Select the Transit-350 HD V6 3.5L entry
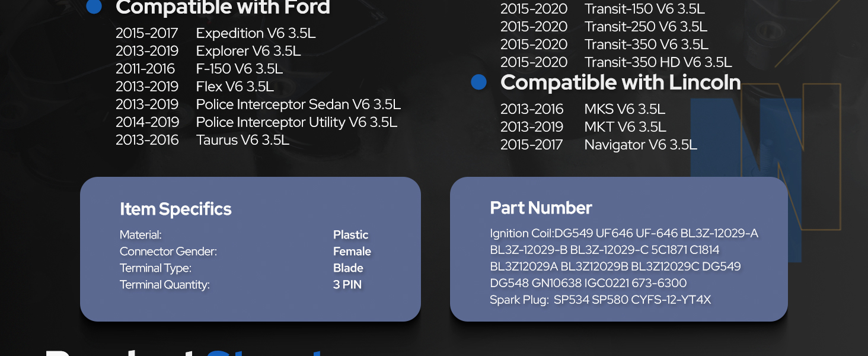Image resolution: width=868 pixels, height=356 pixels. pos(658,62)
